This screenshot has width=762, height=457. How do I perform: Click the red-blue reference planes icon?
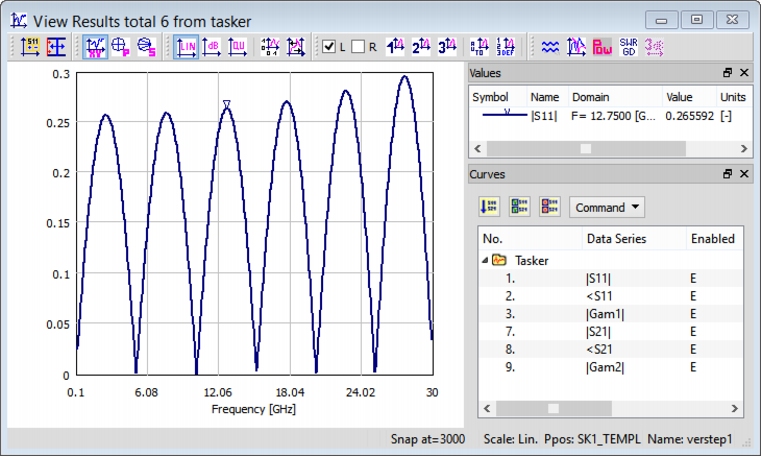[56, 47]
